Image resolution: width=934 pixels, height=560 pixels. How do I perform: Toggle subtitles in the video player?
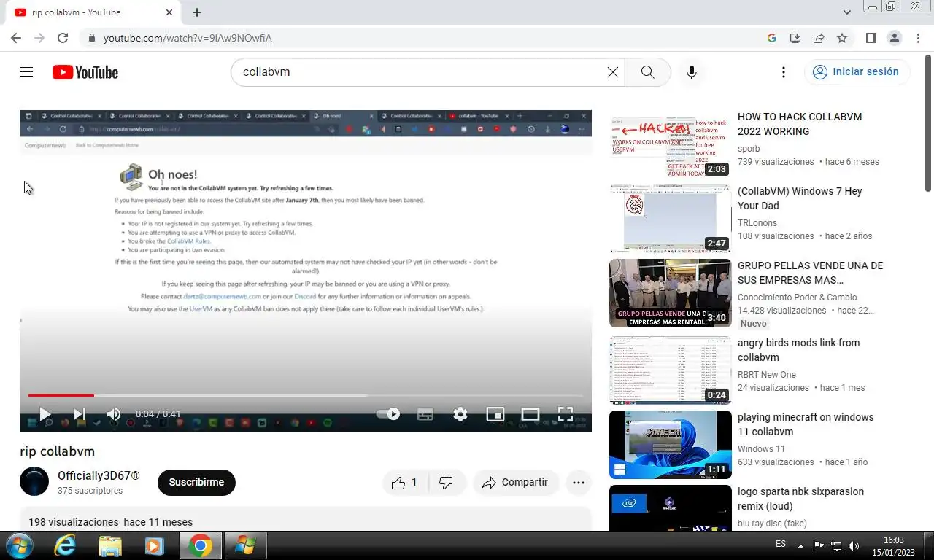coord(425,414)
